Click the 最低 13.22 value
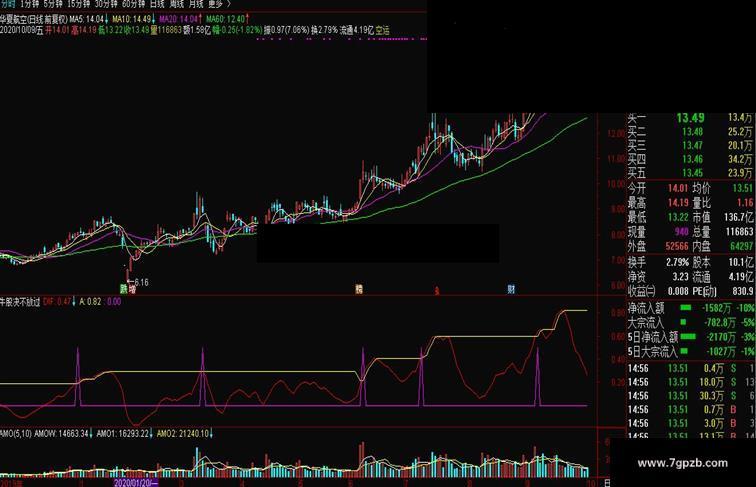The height and width of the screenshot is (487, 756). pyautogui.click(x=678, y=217)
